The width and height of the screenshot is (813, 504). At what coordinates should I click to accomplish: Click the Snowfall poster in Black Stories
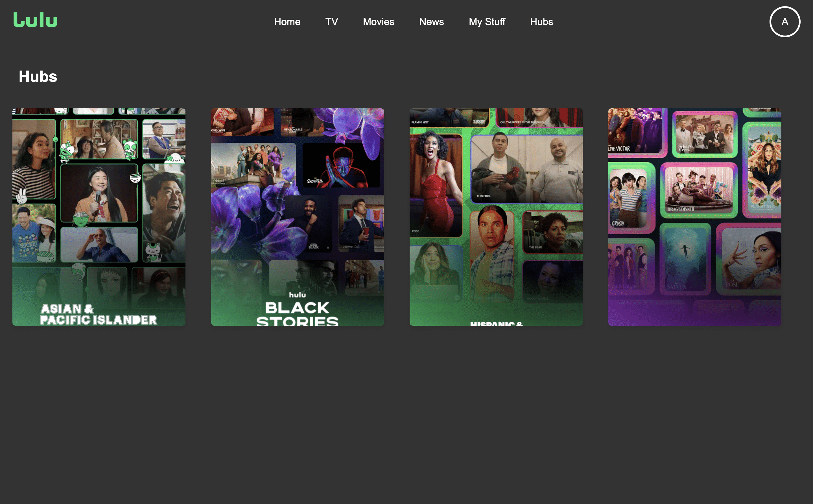[x=341, y=165]
